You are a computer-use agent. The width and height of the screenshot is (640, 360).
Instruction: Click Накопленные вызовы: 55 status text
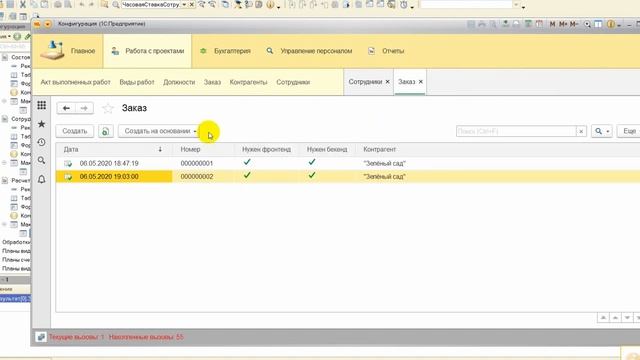(146, 337)
